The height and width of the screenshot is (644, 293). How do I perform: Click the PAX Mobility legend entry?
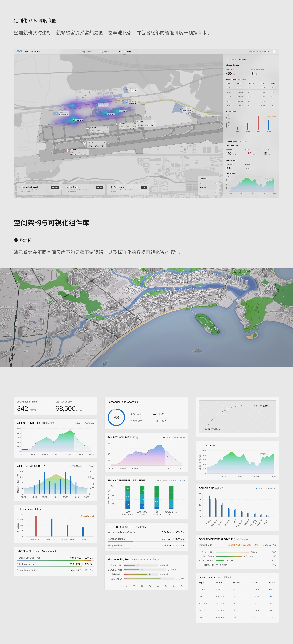pyautogui.click(x=77, y=466)
